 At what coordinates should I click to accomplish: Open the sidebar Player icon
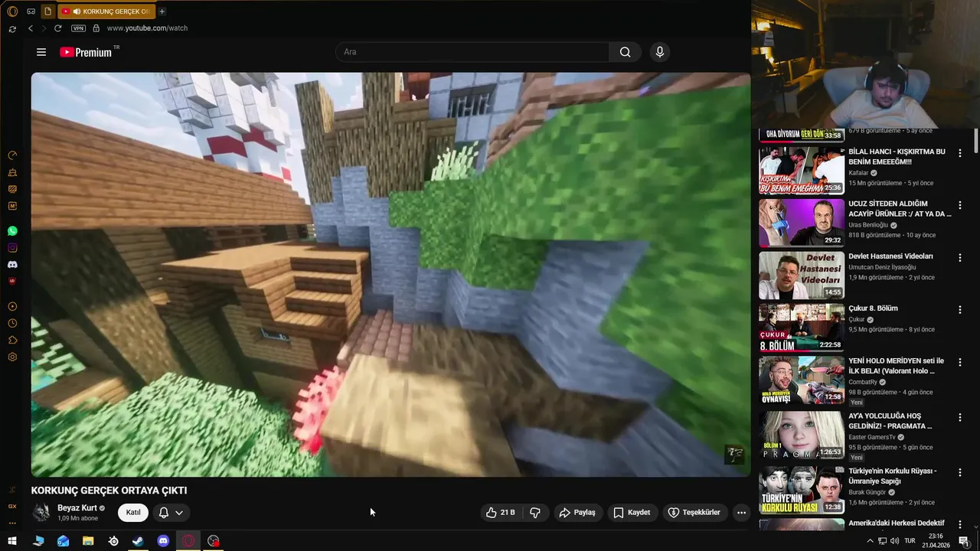pos(12,306)
